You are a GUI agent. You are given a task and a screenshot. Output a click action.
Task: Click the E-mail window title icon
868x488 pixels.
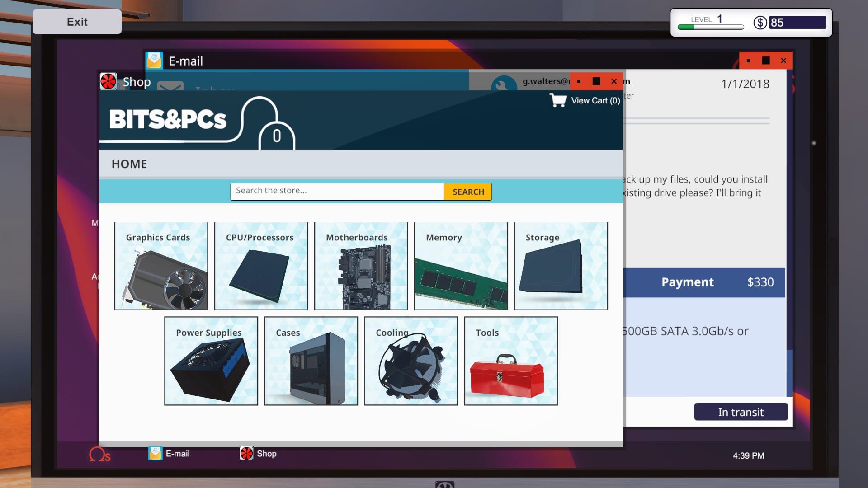pyautogui.click(x=154, y=61)
